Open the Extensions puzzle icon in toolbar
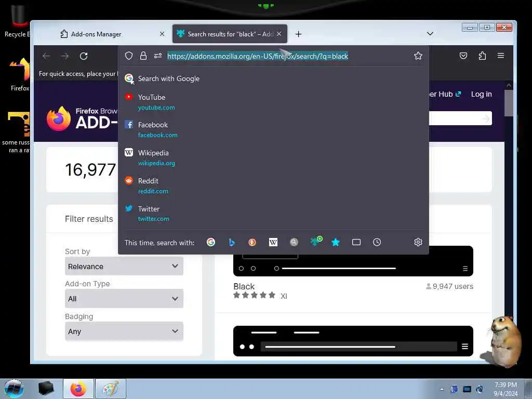The width and height of the screenshot is (532, 399). (482, 56)
